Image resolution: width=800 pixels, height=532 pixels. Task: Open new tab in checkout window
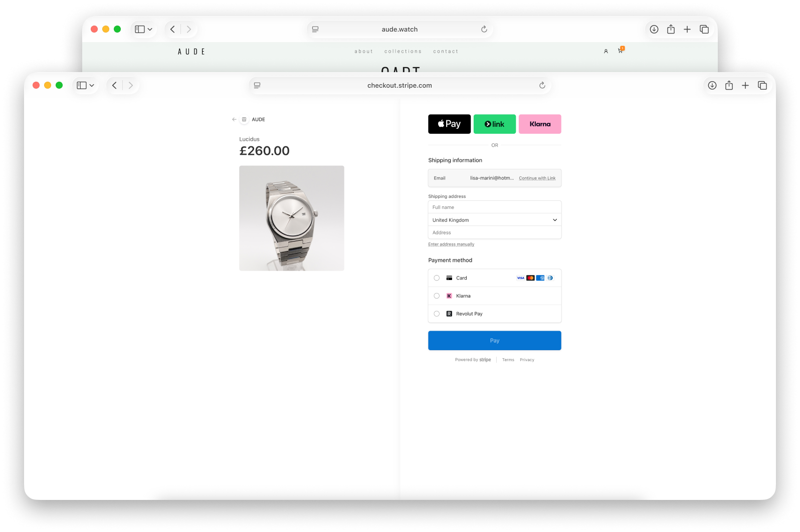pos(745,86)
